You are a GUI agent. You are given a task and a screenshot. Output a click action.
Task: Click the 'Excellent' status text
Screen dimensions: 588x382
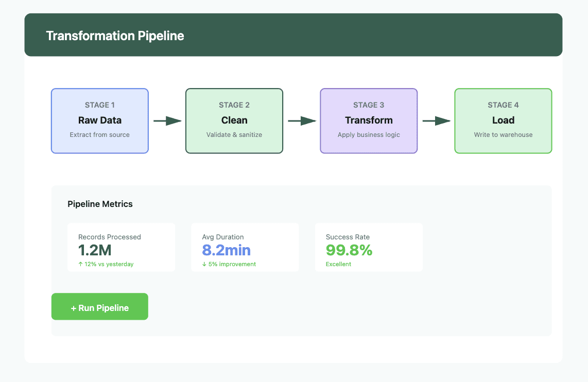point(338,264)
